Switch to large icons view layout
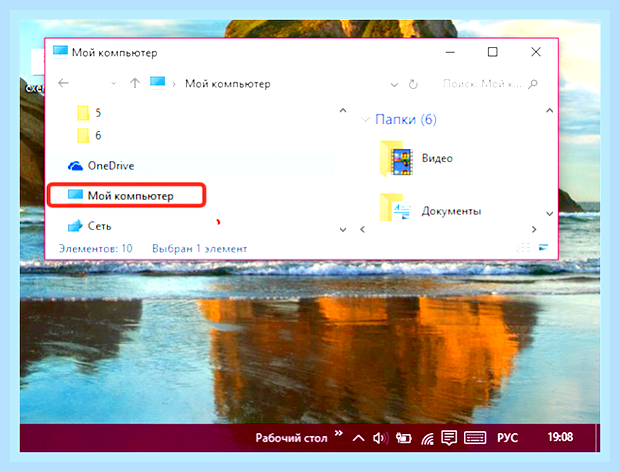 tap(544, 248)
